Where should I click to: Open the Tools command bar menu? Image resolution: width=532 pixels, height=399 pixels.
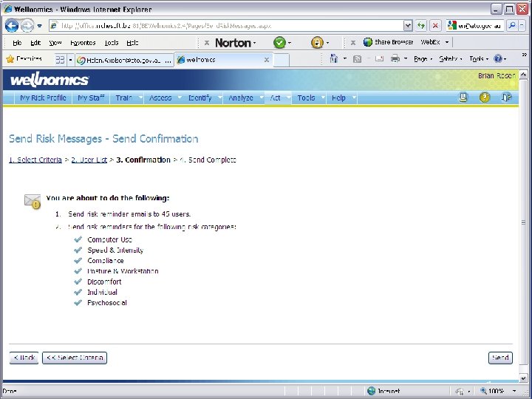coord(479,59)
